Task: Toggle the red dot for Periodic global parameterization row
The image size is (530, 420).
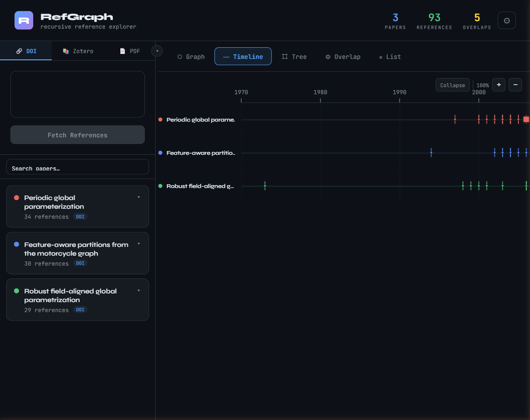Action: 160,119
